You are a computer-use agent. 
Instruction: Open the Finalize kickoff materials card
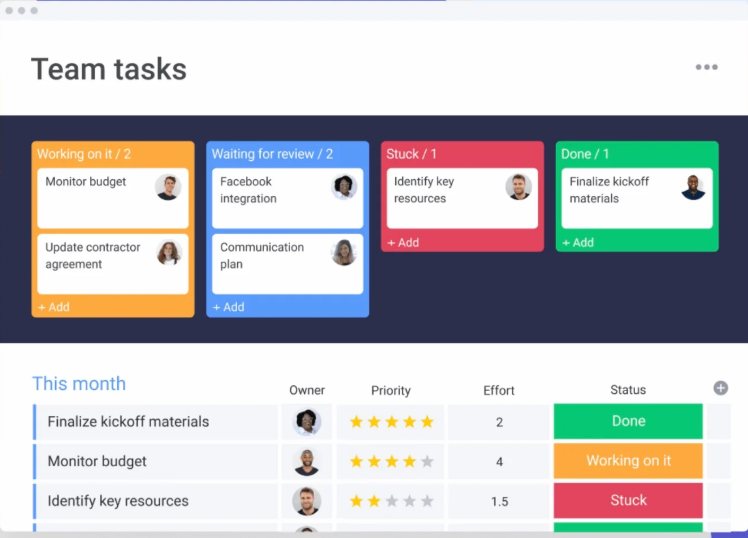[637, 198]
